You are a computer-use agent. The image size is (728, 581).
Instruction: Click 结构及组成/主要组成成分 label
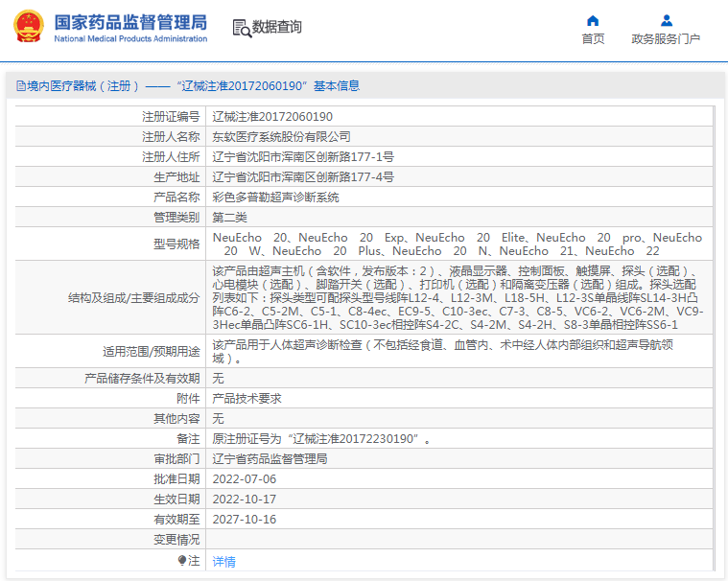tap(133, 297)
